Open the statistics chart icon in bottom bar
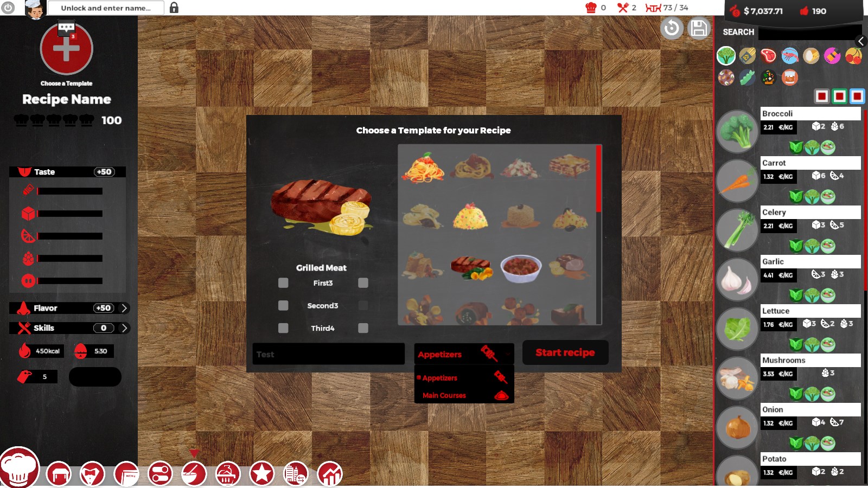The image size is (868, 488). (330, 474)
